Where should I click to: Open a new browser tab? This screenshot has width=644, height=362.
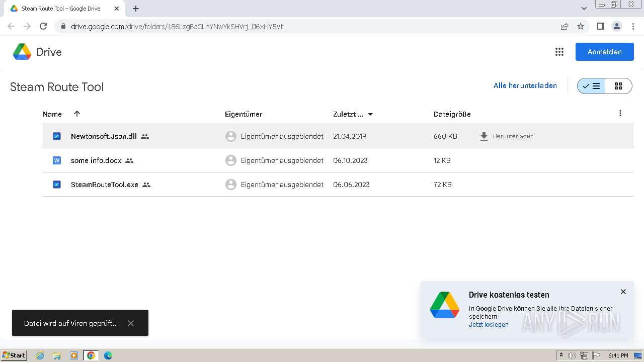click(x=136, y=9)
